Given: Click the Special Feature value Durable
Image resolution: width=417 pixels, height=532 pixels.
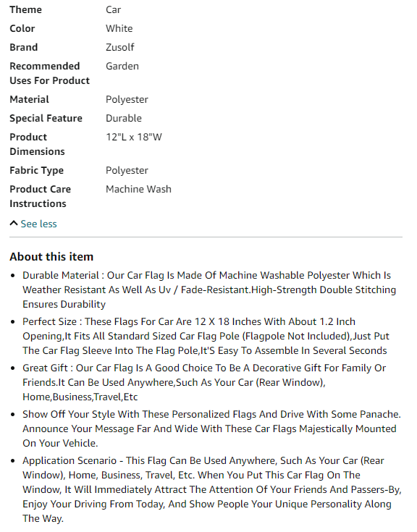Looking at the screenshot, I should click(124, 118).
